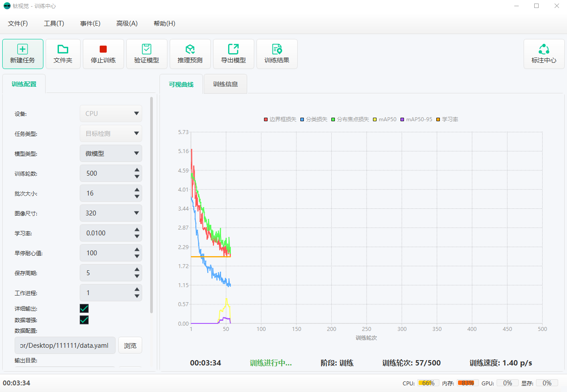Decrease 早停耐心值 with down arrow

137,257
